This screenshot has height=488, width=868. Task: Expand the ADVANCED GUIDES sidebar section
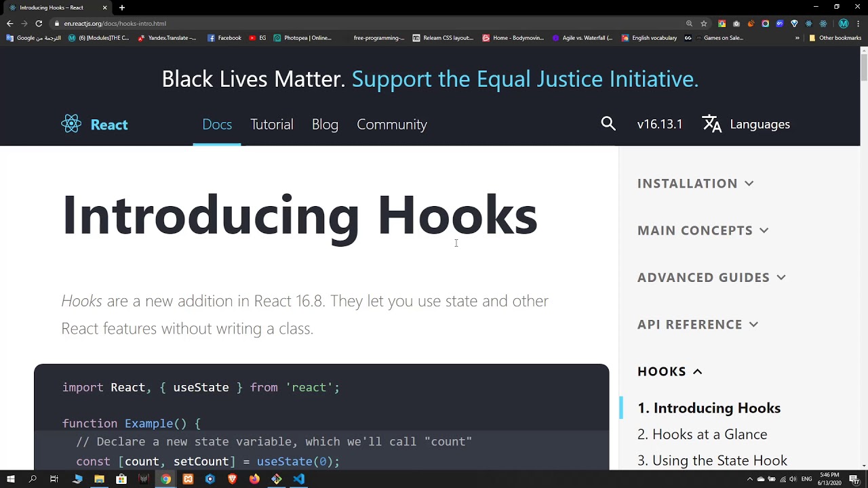pos(711,277)
